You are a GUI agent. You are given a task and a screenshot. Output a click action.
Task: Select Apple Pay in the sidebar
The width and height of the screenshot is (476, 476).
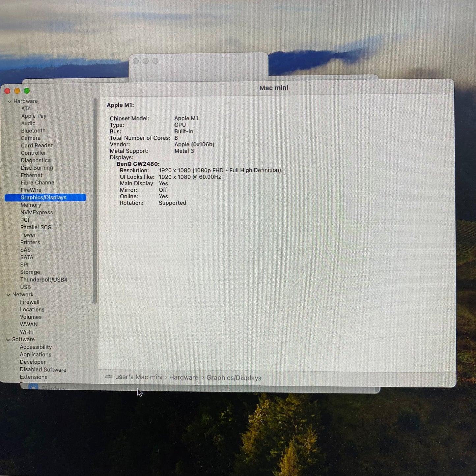click(34, 116)
